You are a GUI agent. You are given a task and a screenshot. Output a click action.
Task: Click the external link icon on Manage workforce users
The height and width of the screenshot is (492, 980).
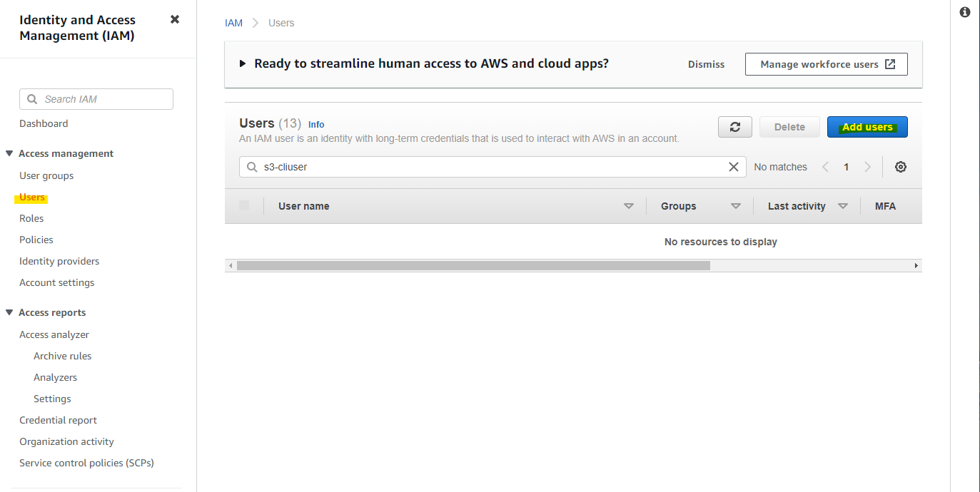click(x=890, y=63)
